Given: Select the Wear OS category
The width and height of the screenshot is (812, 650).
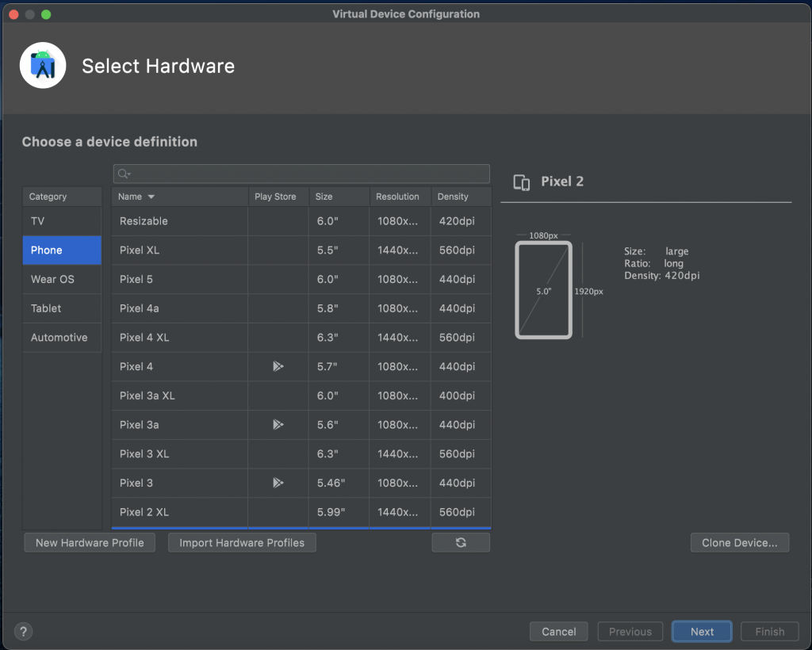Looking at the screenshot, I should tap(52, 279).
